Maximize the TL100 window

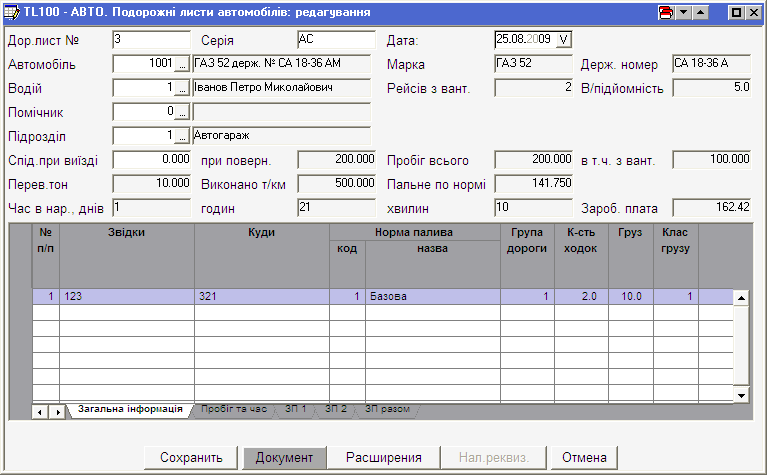[x=736, y=13]
